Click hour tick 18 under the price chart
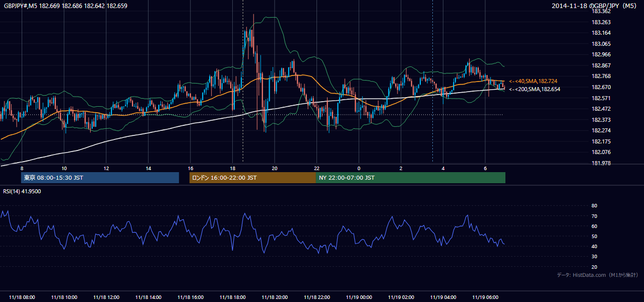644x302 pixels. click(x=232, y=168)
